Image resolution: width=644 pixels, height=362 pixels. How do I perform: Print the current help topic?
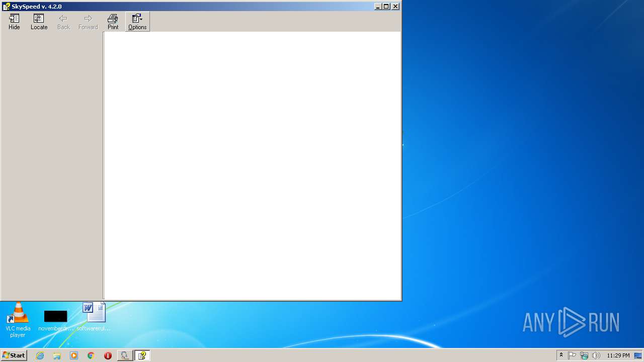pyautogui.click(x=113, y=22)
